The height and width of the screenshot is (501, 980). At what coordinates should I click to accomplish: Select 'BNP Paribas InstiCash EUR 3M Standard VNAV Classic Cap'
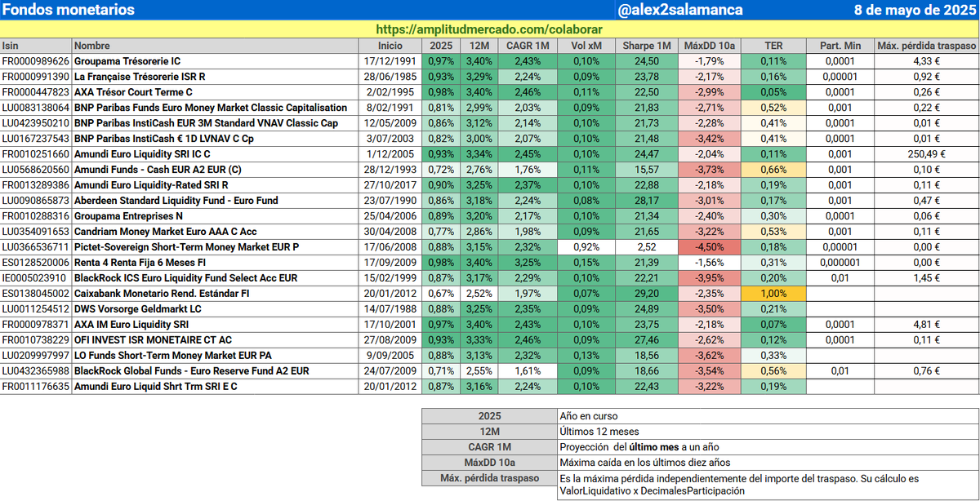pyautogui.click(x=206, y=123)
